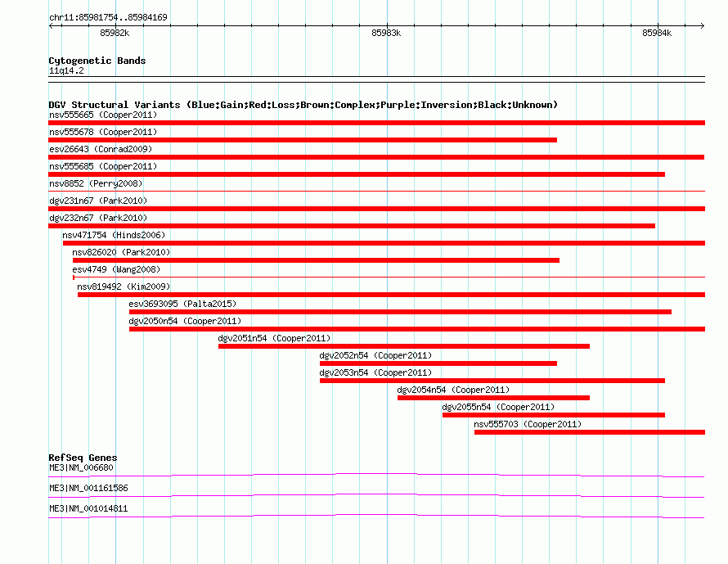Click the 85983k ruler label
728x564 pixels.
point(386,33)
